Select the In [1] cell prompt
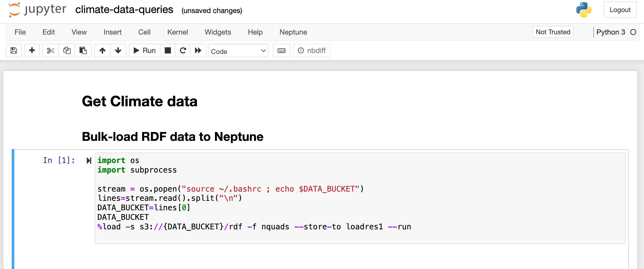 pyautogui.click(x=59, y=161)
